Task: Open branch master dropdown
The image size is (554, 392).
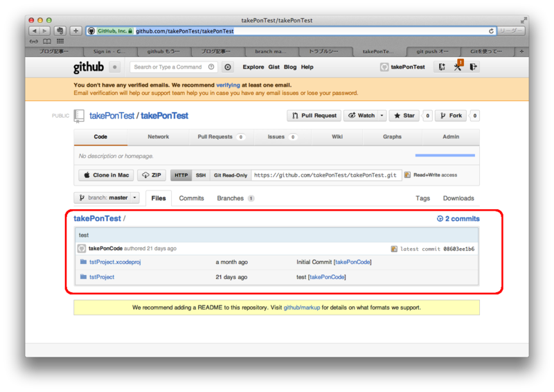Action: coord(107,197)
